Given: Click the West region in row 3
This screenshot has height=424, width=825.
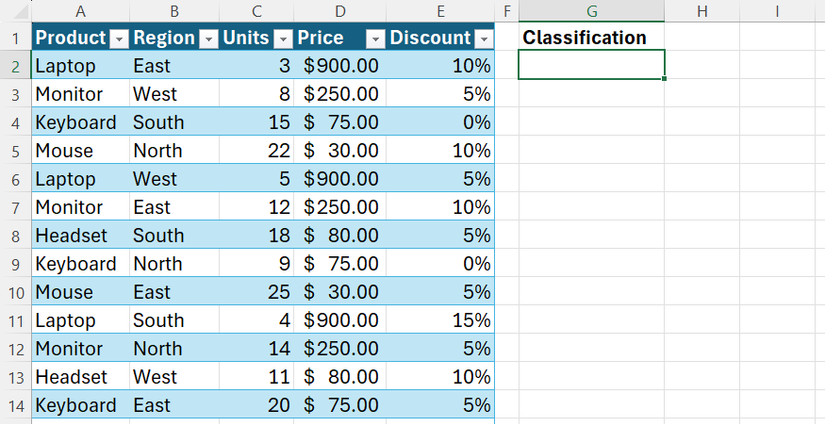Looking at the screenshot, I should 174,94.
